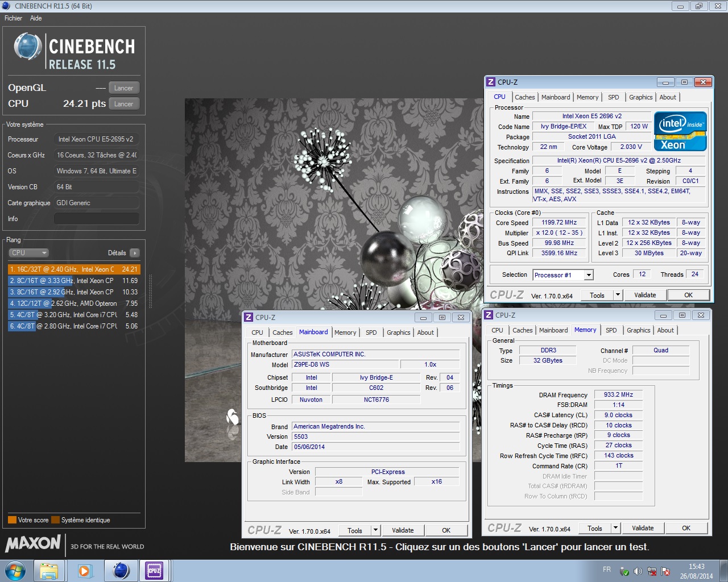Screen dimensions: 728x582
Task: Expand Tools dropdown arrow in Mainboard window
Action: [375, 530]
